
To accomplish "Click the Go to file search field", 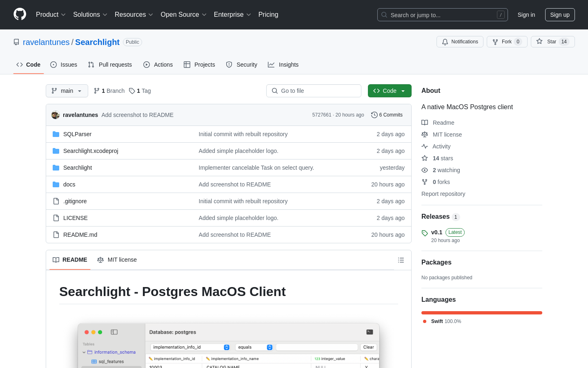I will [314, 91].
